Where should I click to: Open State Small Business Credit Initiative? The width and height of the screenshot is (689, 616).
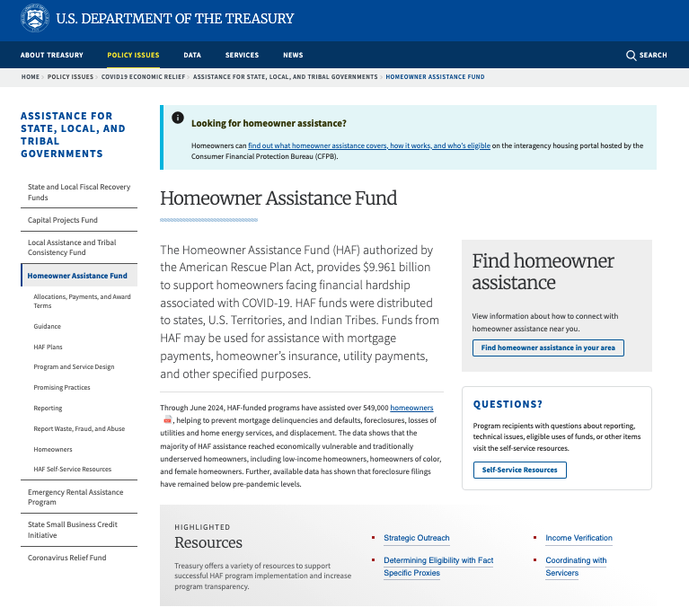pyautogui.click(x=73, y=530)
